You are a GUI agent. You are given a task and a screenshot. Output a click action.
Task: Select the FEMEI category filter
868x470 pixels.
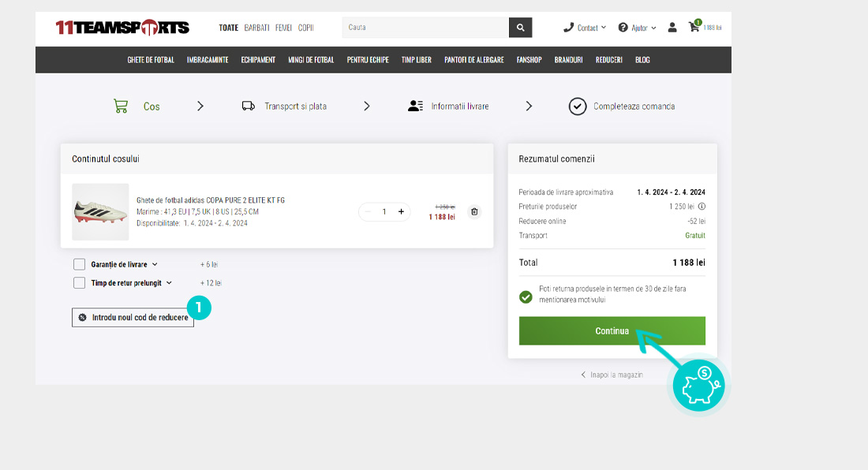[283, 28]
